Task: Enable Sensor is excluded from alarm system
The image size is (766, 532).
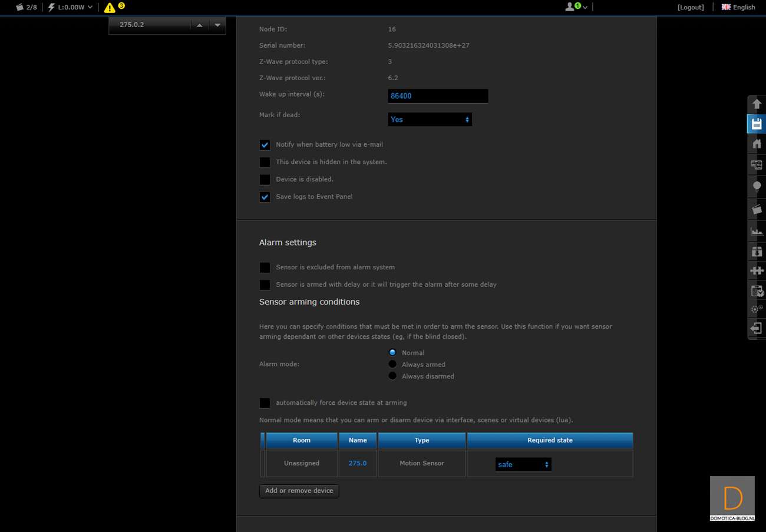Action: 265,267
